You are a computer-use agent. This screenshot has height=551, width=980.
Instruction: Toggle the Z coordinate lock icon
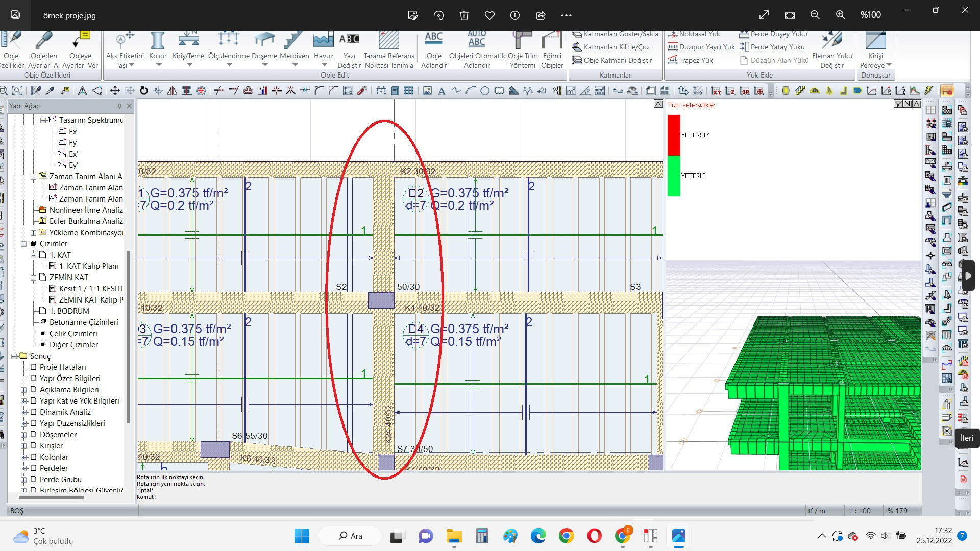730,91
